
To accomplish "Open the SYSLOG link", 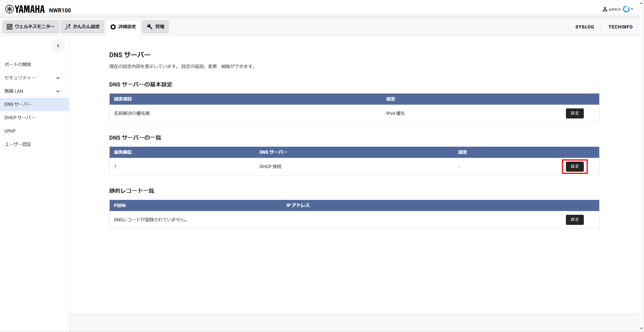I will 585,27.
